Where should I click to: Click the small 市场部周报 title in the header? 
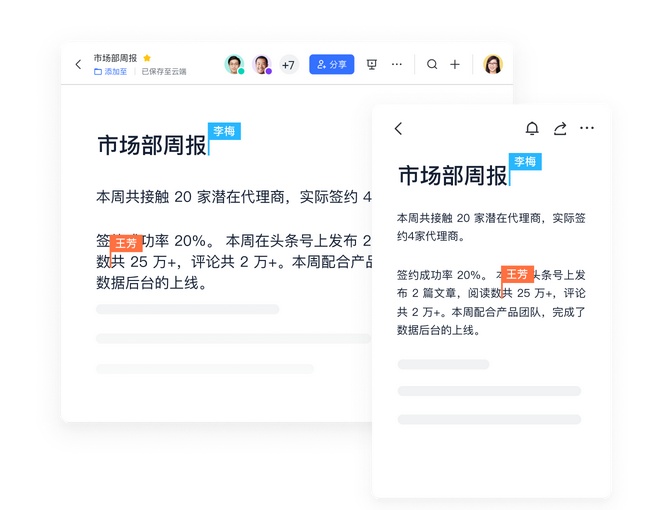click(115, 58)
